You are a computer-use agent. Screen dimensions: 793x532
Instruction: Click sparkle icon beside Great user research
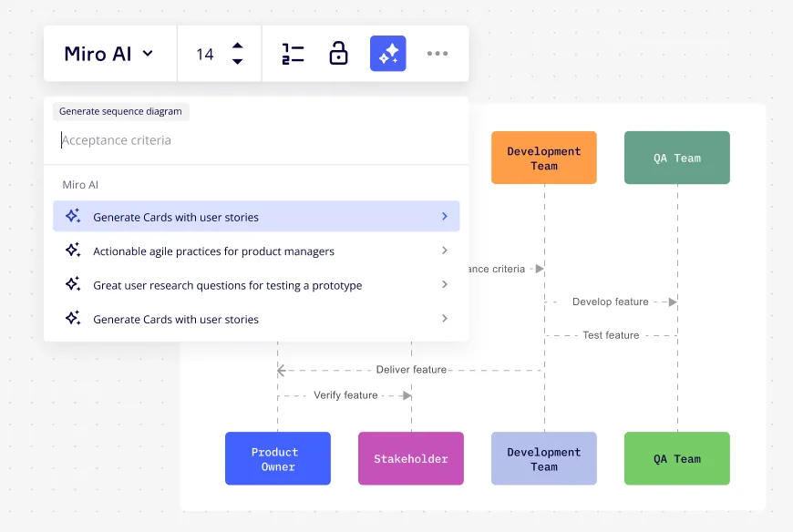point(73,283)
